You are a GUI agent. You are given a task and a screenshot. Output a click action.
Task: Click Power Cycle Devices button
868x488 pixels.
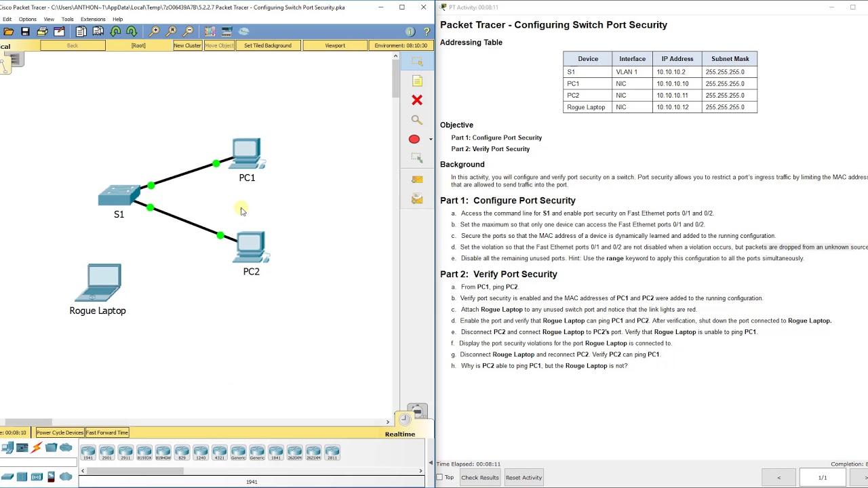coord(60,432)
